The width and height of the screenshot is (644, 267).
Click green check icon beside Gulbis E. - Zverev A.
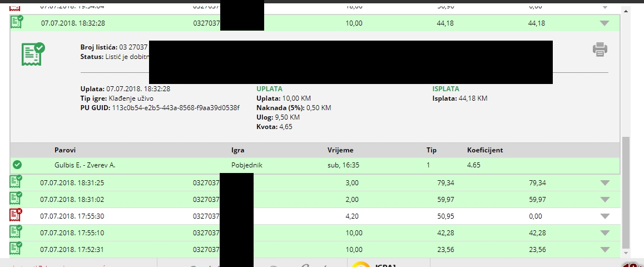[x=17, y=165]
